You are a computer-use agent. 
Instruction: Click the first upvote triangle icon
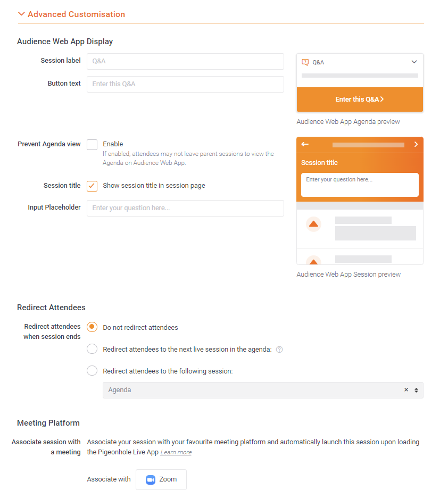click(313, 224)
